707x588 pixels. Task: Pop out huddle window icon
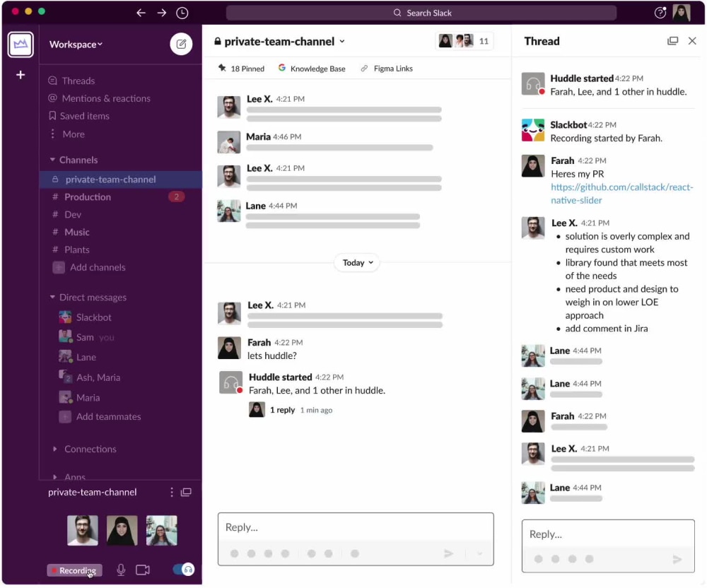pyautogui.click(x=186, y=492)
